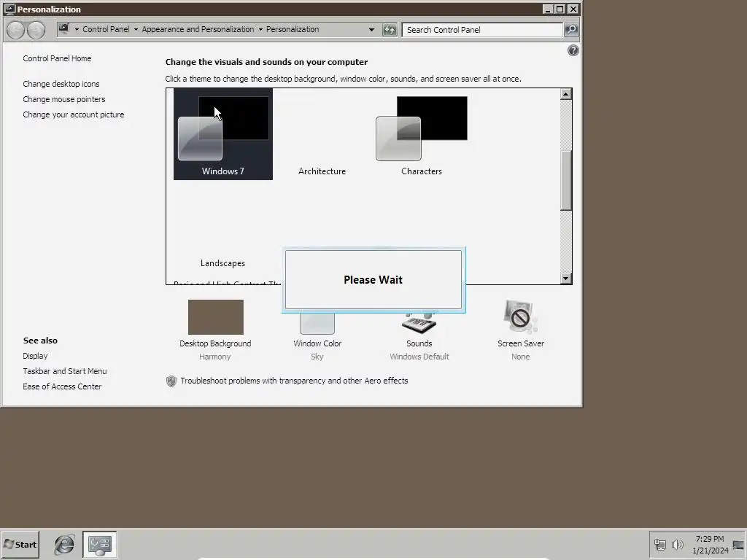The image size is (747, 560).
Task: Click the themes list scrollbar thumb
Action: [x=565, y=180]
